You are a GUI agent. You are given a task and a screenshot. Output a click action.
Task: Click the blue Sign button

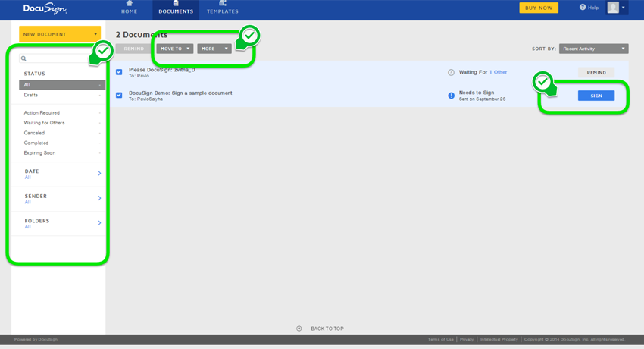tap(596, 96)
